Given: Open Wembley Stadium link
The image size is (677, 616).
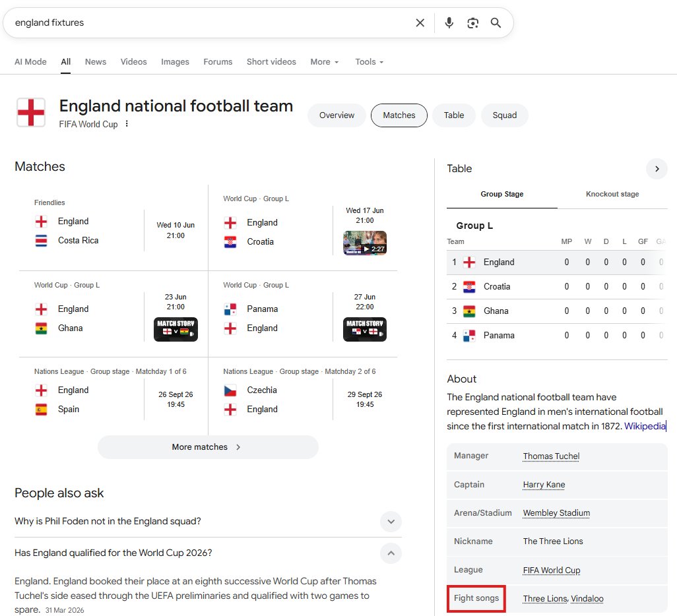Looking at the screenshot, I should [556, 513].
